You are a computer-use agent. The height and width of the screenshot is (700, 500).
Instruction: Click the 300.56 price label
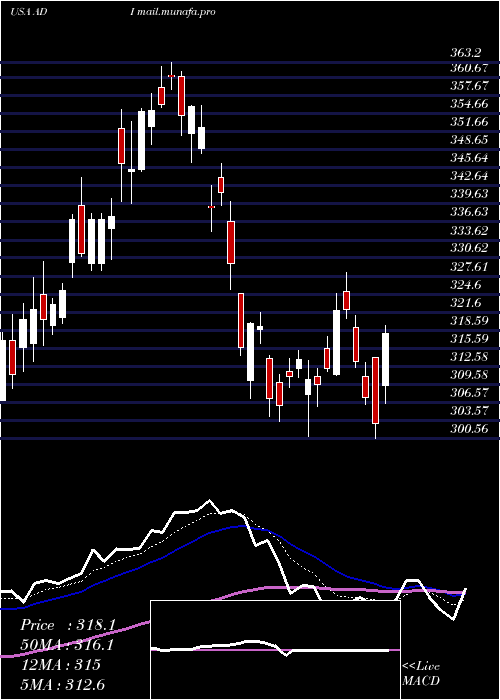coord(469,429)
